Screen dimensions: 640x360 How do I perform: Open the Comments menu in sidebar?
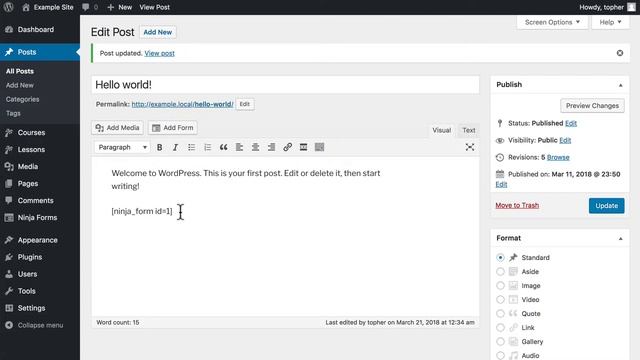point(40,200)
